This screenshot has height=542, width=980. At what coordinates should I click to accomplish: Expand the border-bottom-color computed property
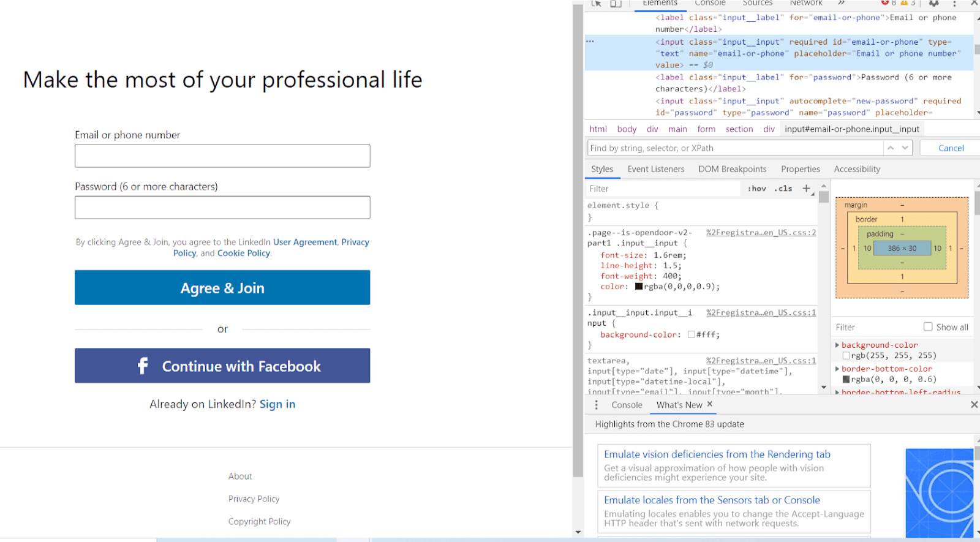pyautogui.click(x=837, y=369)
